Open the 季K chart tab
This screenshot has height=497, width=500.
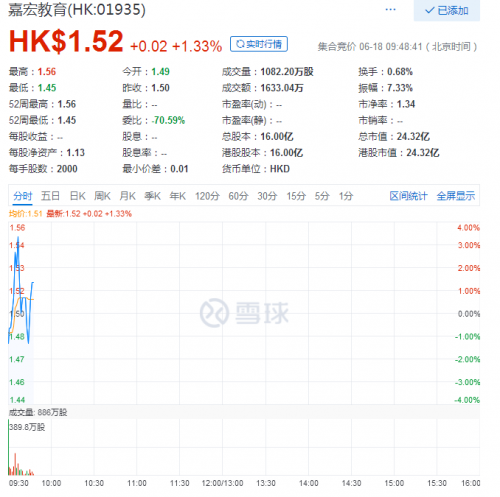153,196
